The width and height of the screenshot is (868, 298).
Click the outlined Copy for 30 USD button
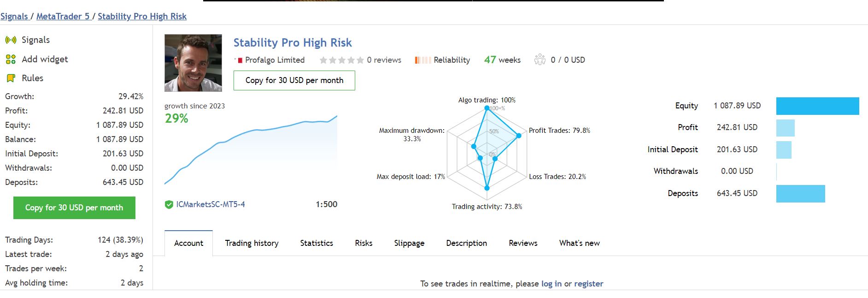[x=293, y=80]
